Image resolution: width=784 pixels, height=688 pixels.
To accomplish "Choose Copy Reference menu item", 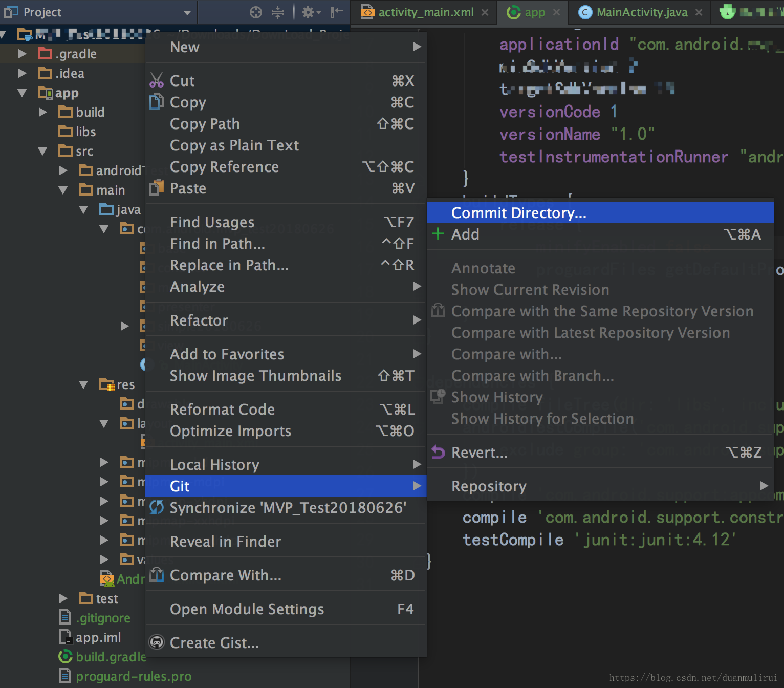I will (x=286, y=166).
